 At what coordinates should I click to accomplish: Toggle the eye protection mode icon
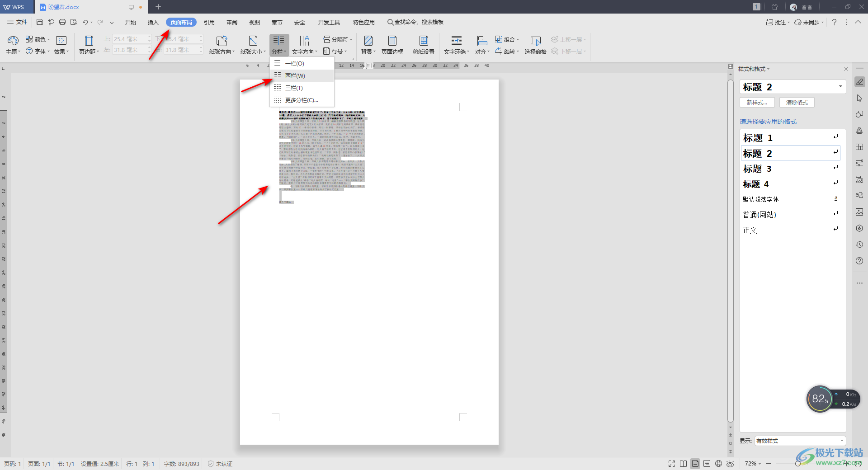tap(731, 464)
